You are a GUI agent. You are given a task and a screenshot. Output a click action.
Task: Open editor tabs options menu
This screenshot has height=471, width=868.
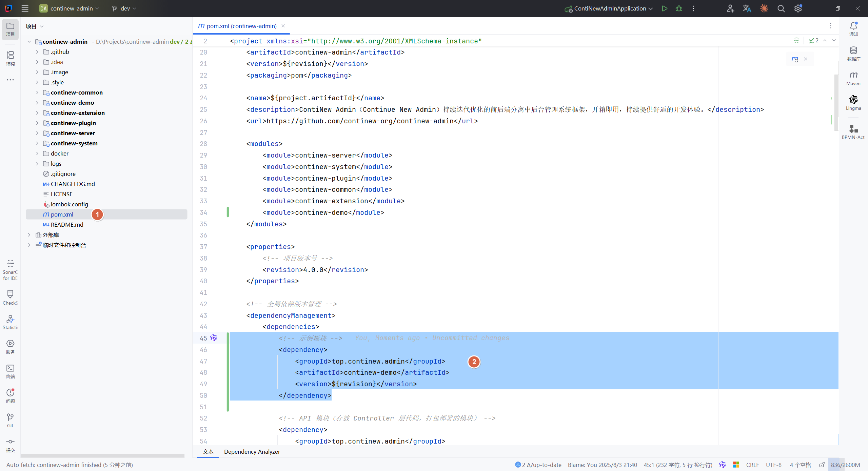click(831, 26)
